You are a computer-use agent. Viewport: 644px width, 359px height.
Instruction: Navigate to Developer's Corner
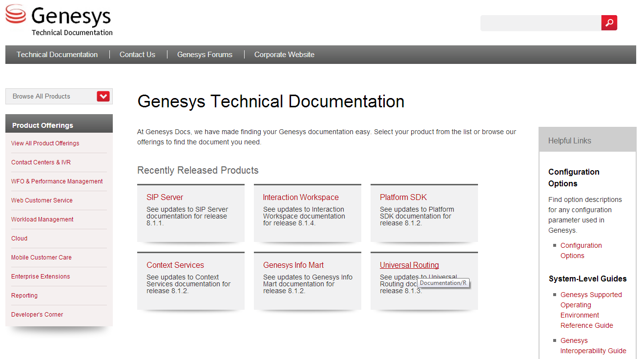(37, 315)
